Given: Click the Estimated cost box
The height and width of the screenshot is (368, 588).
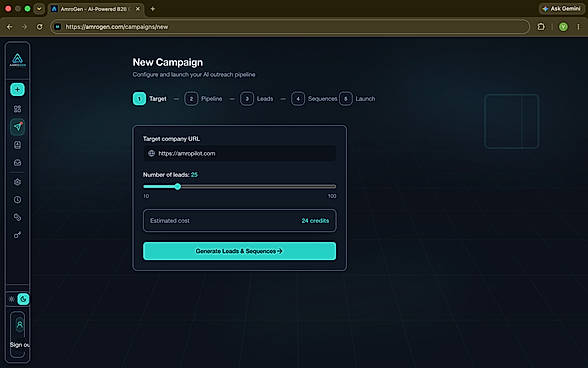Looking at the screenshot, I should point(240,221).
